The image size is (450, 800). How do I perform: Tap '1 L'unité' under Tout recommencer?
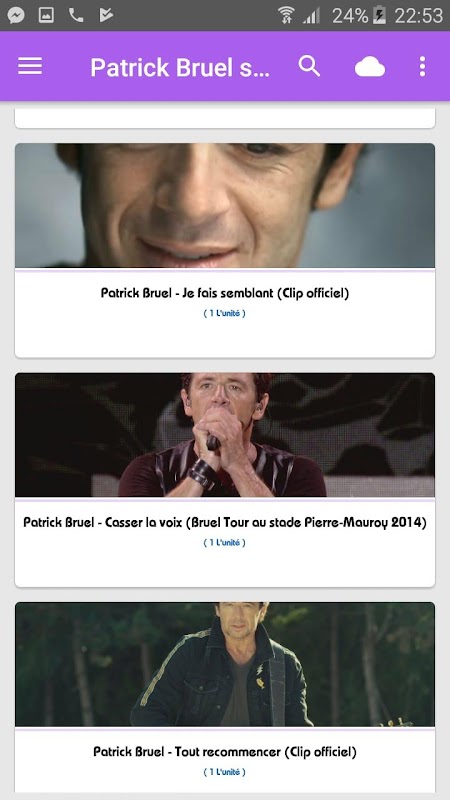click(225, 772)
